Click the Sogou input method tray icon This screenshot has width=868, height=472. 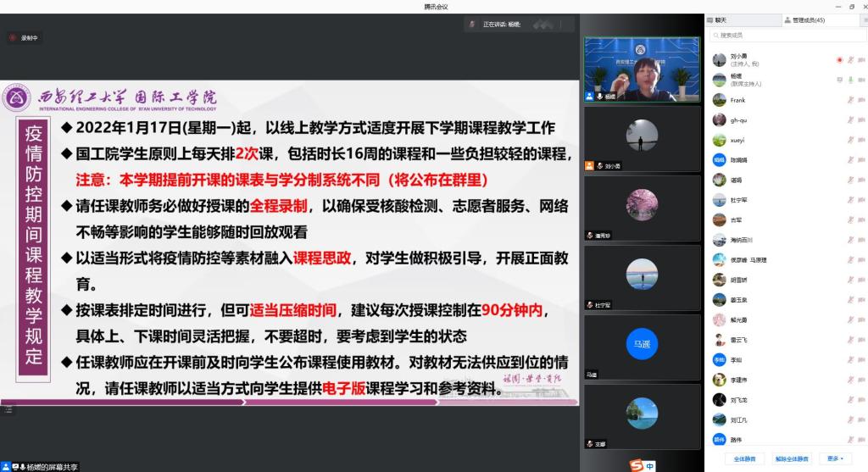click(637, 465)
